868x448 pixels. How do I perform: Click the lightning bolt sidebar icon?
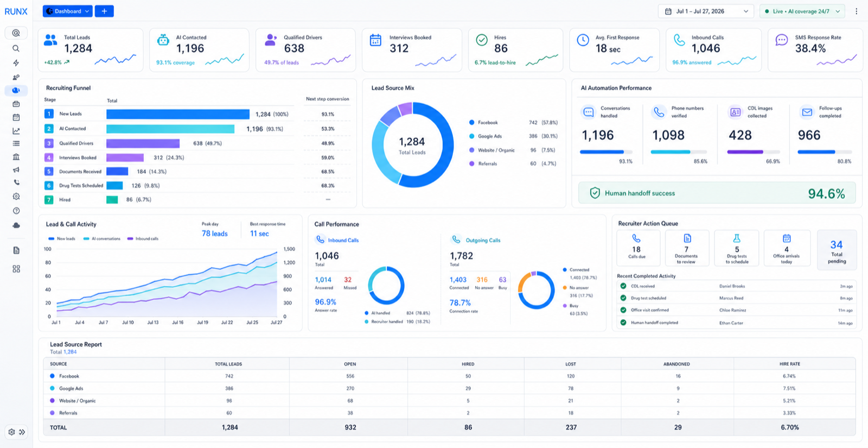(16, 62)
